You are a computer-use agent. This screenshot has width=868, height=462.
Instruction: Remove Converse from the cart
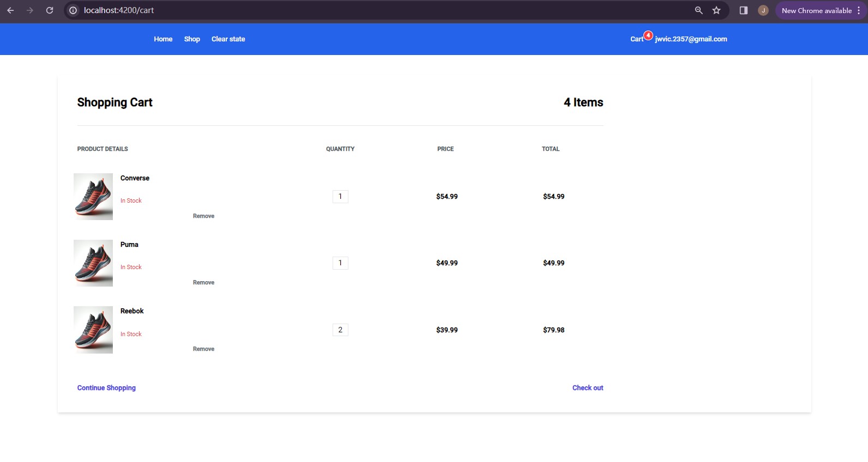tap(203, 216)
